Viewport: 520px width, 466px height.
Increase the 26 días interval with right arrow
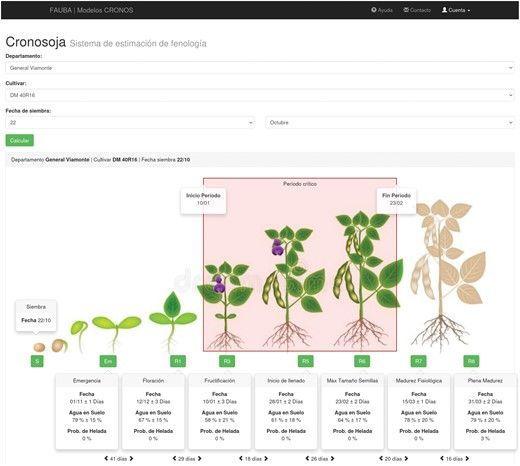(x=332, y=459)
